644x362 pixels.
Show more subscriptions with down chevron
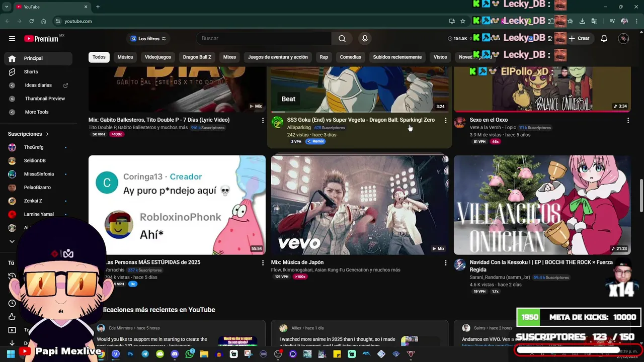(x=12, y=241)
